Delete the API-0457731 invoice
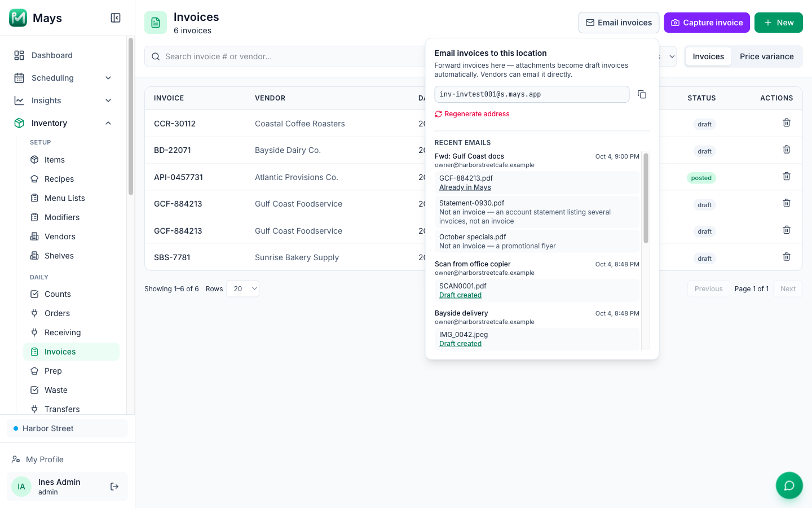Viewport: 812px width, 508px height. tap(787, 176)
